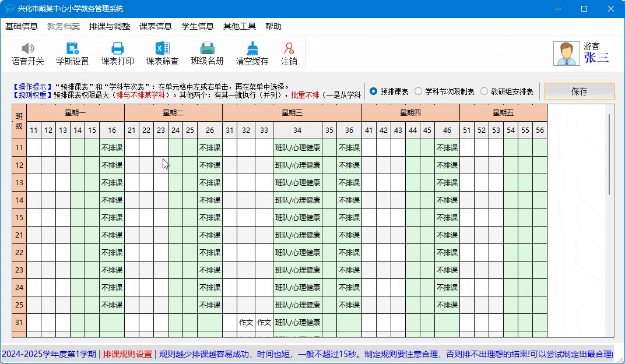Viewport: 625px width, 364px height.
Task: Click the 保存 button
Action: tap(579, 91)
